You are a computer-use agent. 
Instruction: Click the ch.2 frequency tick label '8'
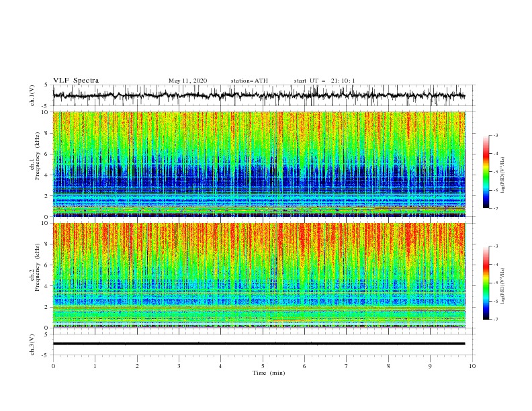click(47, 244)
